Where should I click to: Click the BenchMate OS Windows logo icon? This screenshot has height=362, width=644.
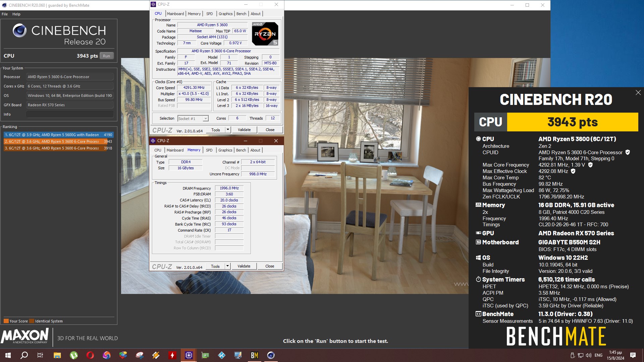[478, 257]
